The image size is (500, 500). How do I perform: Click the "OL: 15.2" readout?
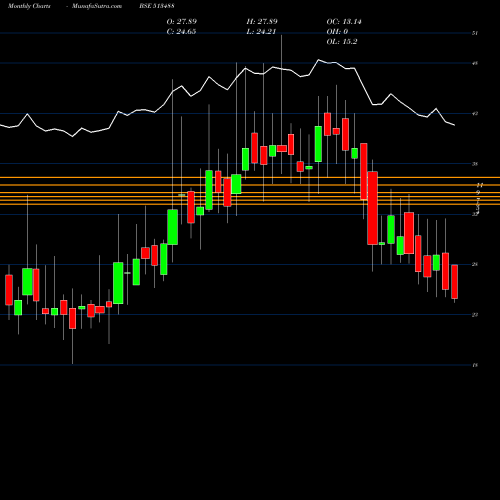coord(342,41)
